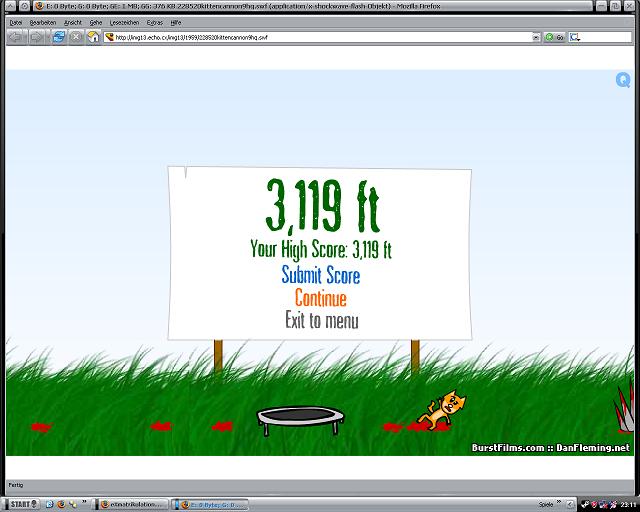
Task: Open the Datei menu
Action: click(16, 21)
